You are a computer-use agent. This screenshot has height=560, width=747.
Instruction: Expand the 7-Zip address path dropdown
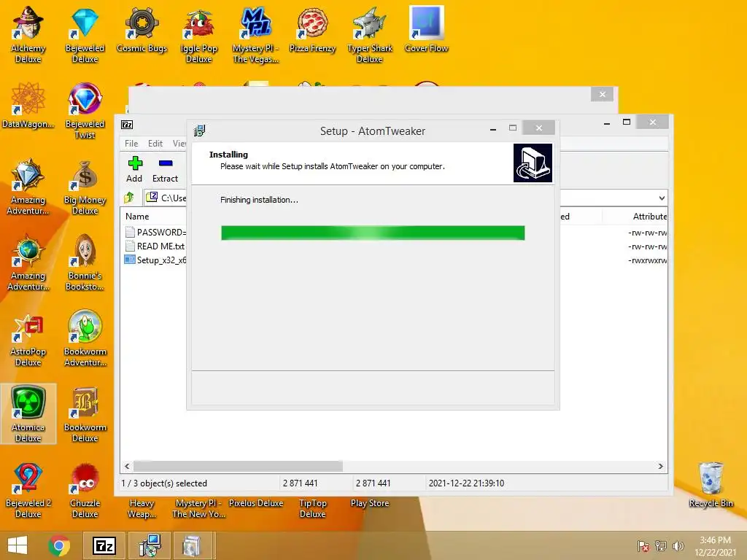tap(662, 198)
